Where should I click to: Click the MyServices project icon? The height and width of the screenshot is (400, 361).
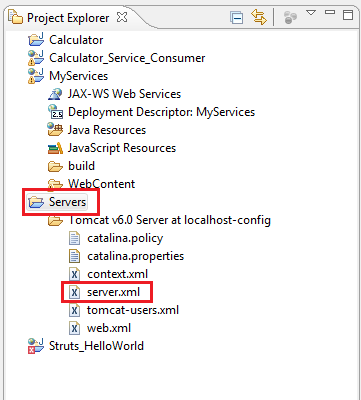click(36, 76)
